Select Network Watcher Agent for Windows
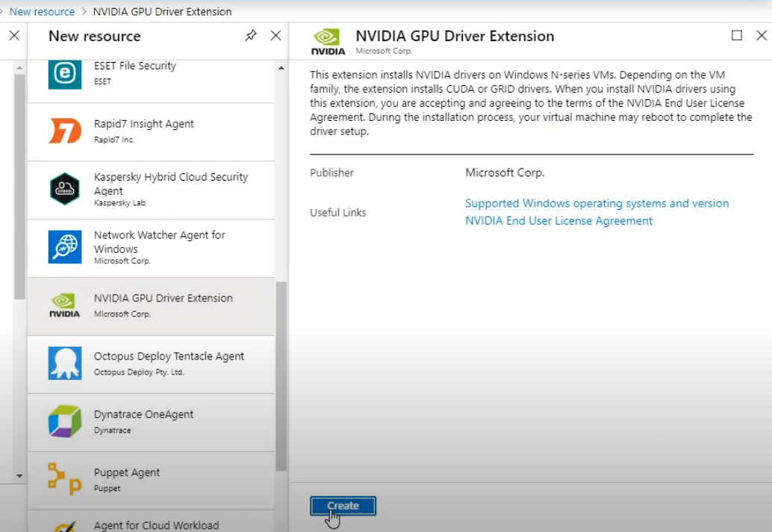 click(x=151, y=248)
